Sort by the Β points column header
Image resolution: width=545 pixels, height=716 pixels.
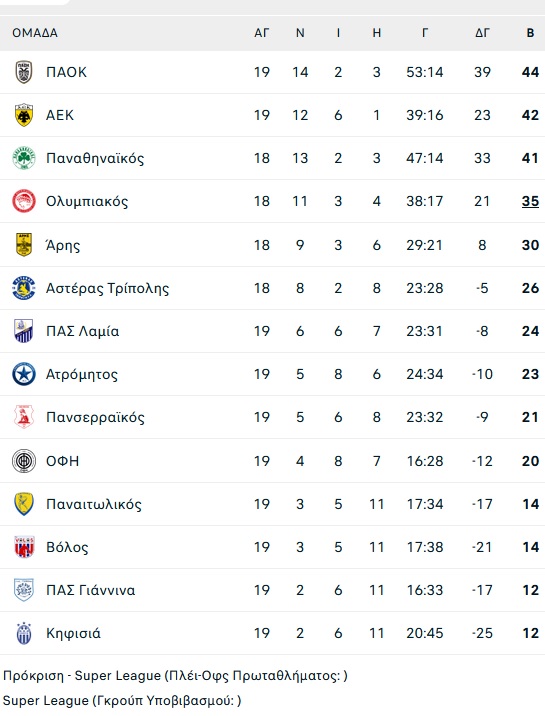click(x=530, y=33)
